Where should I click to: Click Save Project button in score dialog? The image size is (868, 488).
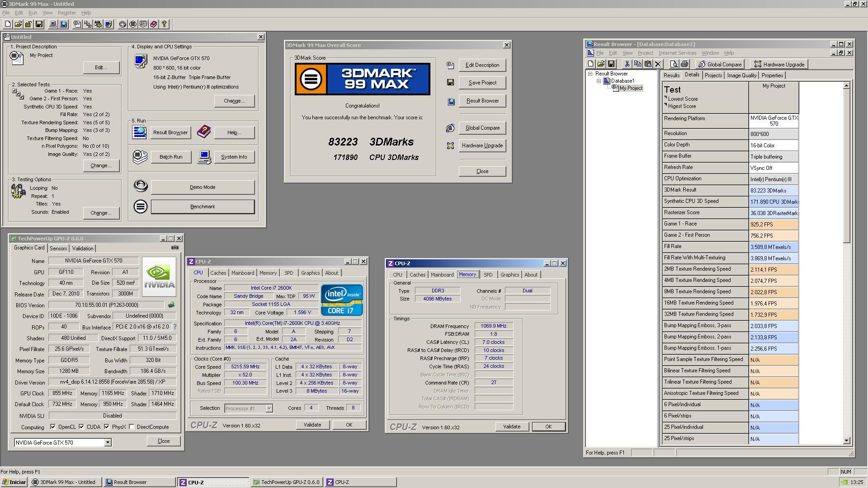click(482, 83)
